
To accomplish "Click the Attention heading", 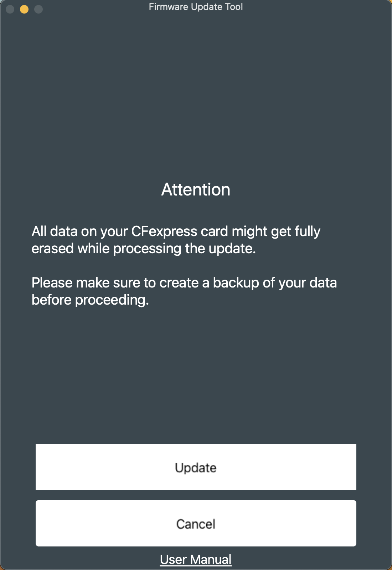I will (x=196, y=189).
